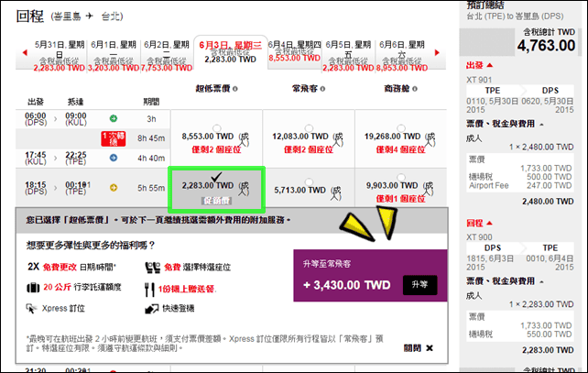
Task: Click the selected 2,283.00 TWD fare cell
Action: coord(217,189)
